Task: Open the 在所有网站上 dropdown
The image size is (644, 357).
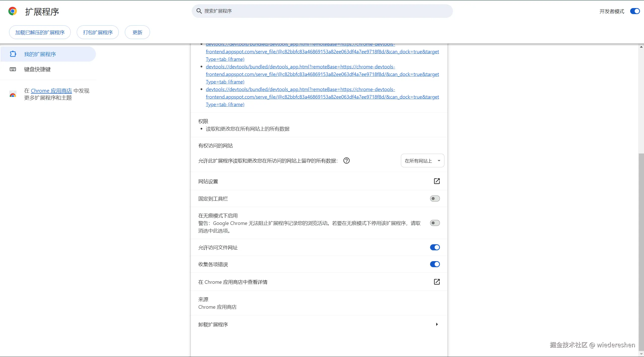Action: 422,160
